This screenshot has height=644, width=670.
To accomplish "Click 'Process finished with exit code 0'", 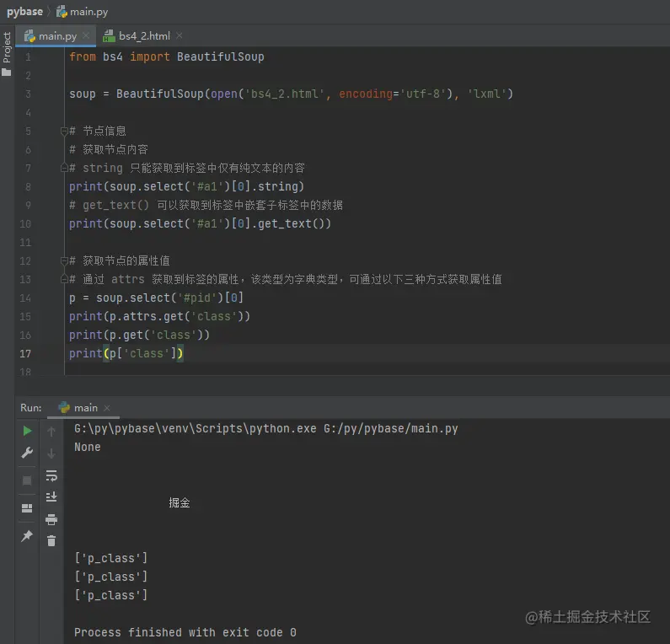I will pos(185,632).
